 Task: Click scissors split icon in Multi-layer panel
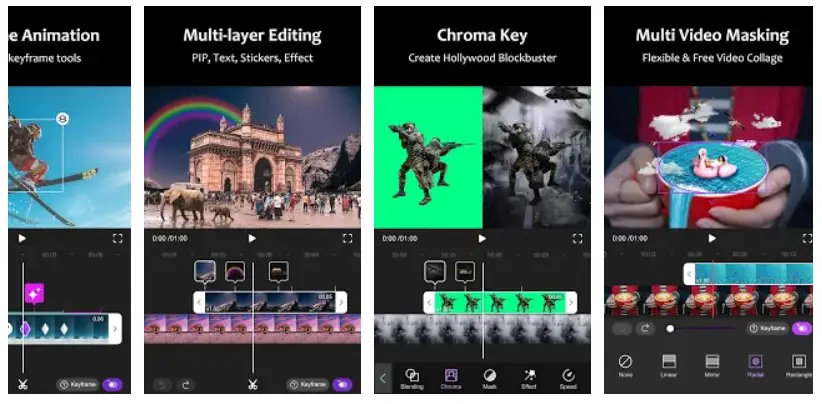click(x=253, y=384)
